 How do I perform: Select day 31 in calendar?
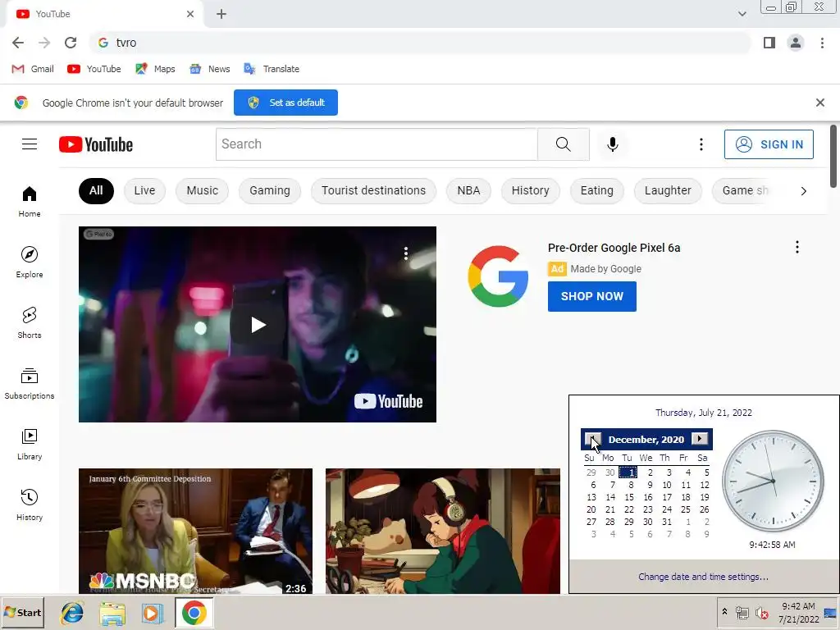[666, 522]
